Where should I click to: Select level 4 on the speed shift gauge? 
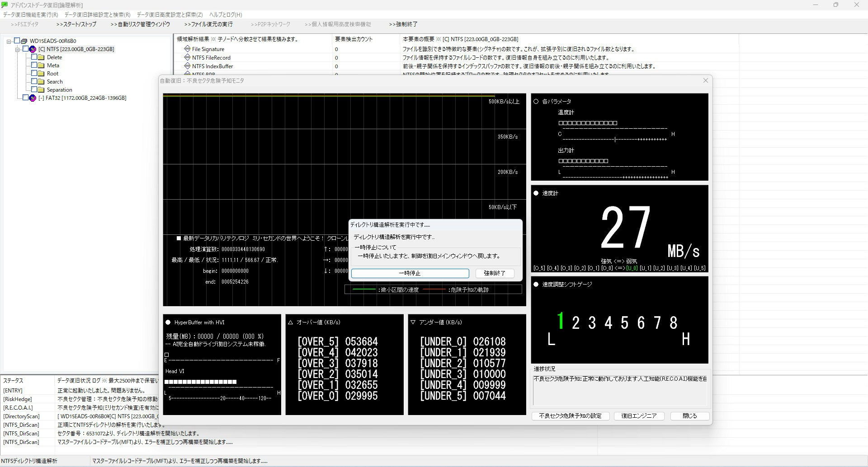point(608,323)
